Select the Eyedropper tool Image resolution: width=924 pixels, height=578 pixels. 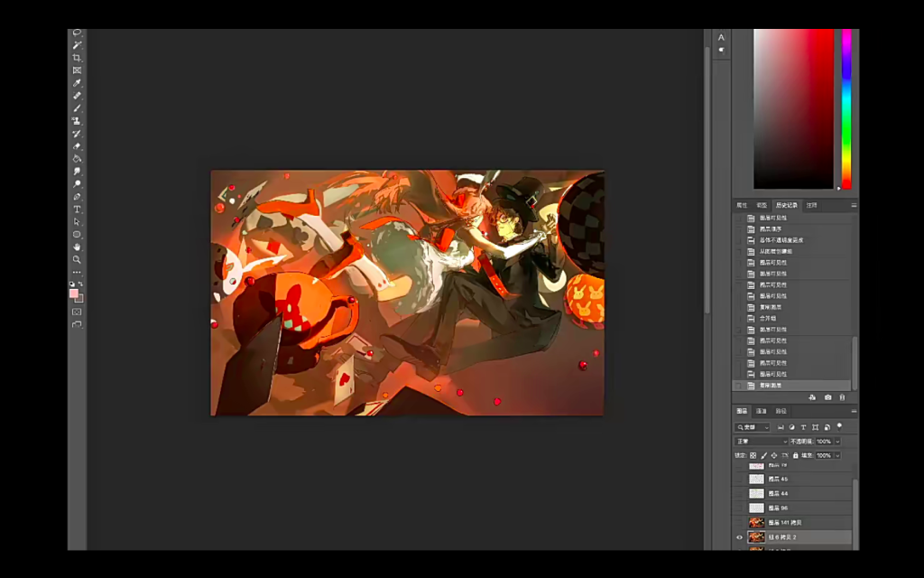pos(77,83)
